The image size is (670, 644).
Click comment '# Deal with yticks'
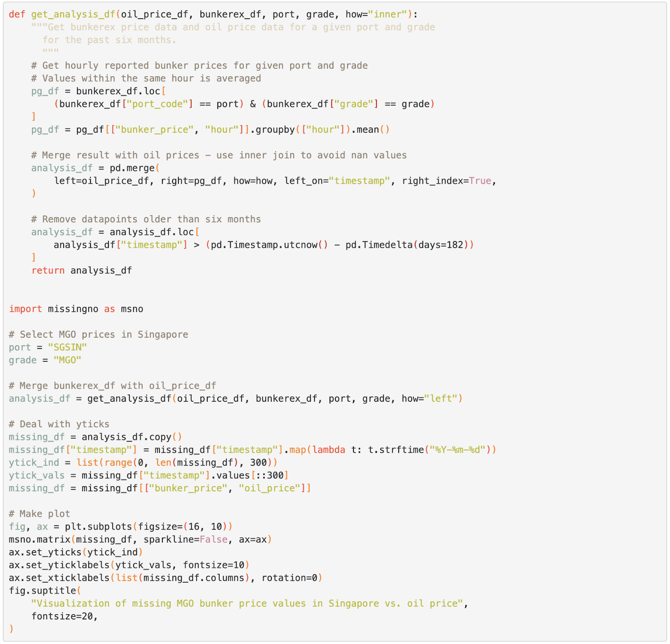[59, 424]
